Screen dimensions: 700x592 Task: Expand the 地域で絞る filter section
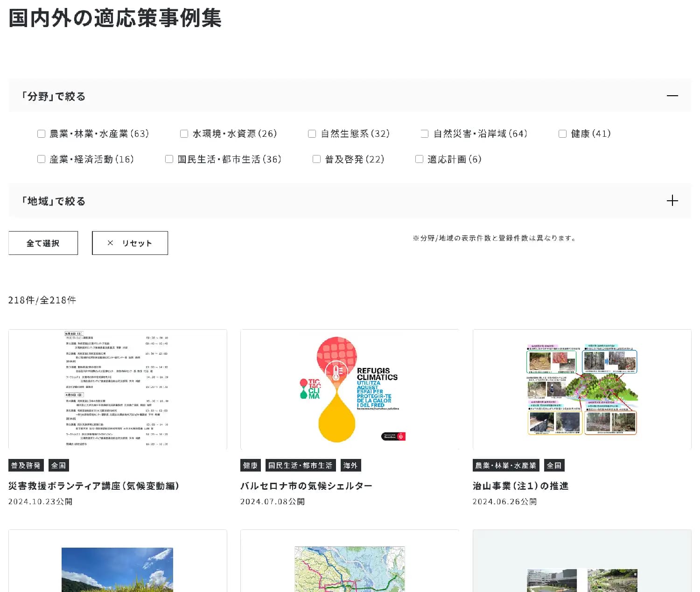click(672, 201)
